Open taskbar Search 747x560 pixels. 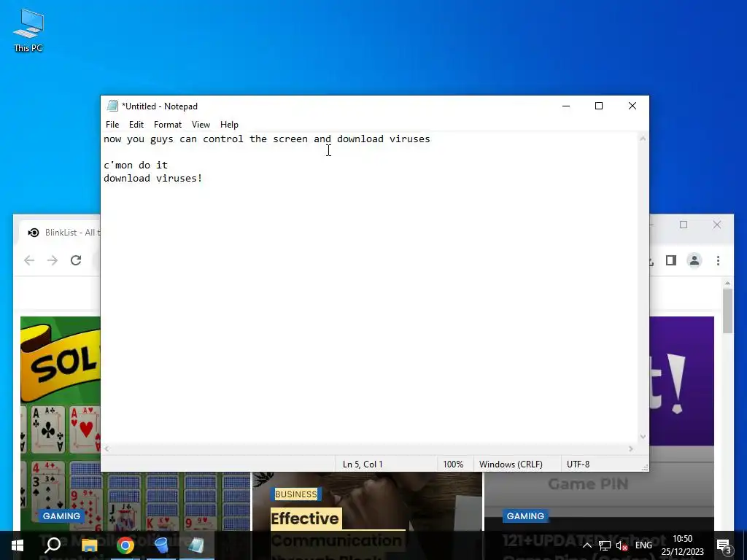(53, 545)
